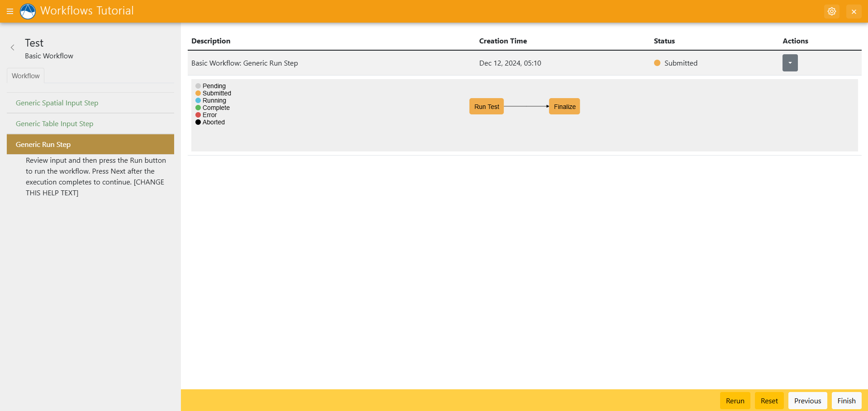This screenshot has width=868, height=411.
Task: Click the Rerun button
Action: tap(735, 401)
